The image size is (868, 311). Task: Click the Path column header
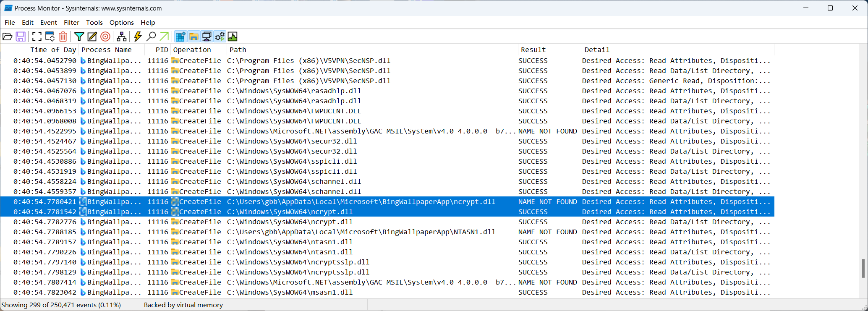372,50
